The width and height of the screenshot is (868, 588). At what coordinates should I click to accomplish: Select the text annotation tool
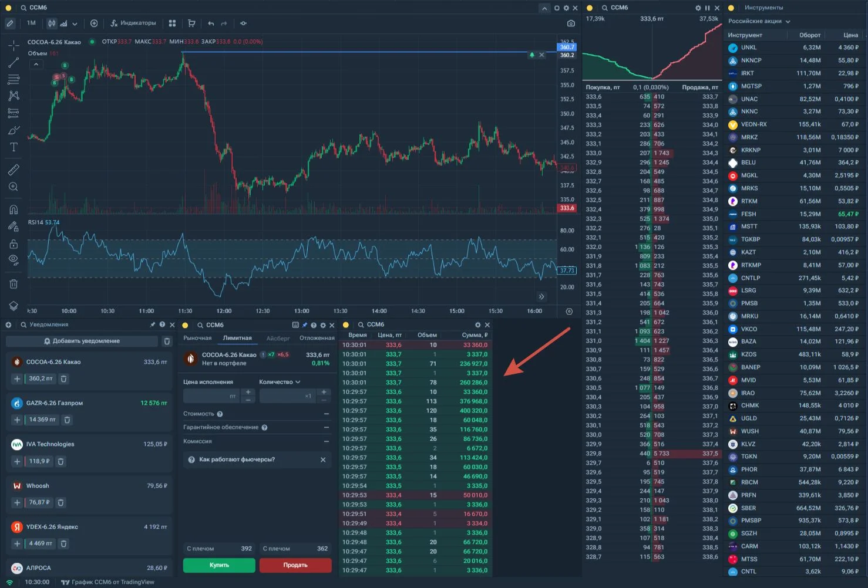[x=14, y=147]
